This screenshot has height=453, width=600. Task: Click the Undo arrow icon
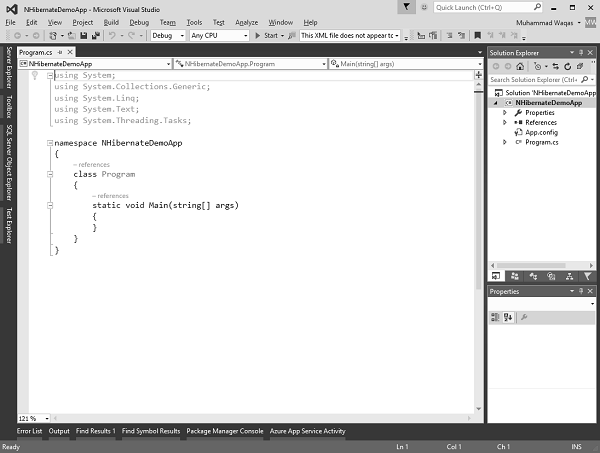[112, 36]
